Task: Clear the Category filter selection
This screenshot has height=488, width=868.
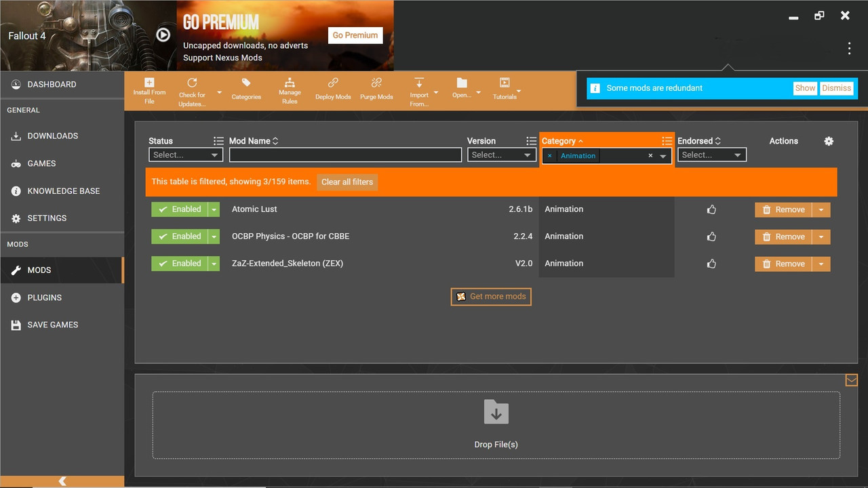Action: (650, 156)
